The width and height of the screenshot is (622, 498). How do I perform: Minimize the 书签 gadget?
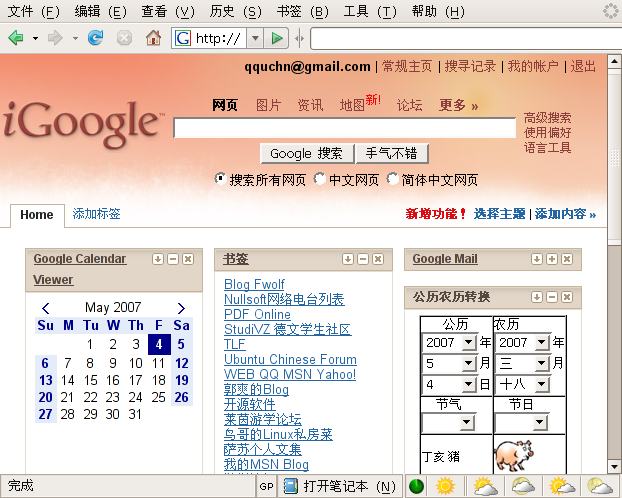363,259
